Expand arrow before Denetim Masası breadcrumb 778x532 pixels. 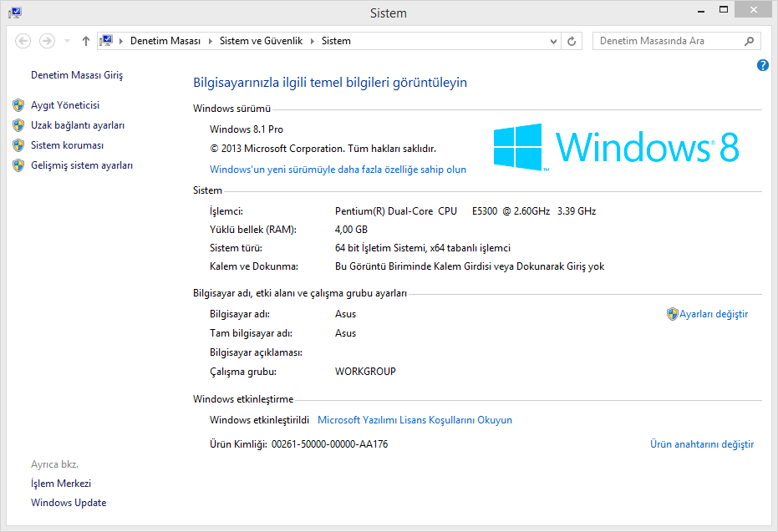coord(121,41)
